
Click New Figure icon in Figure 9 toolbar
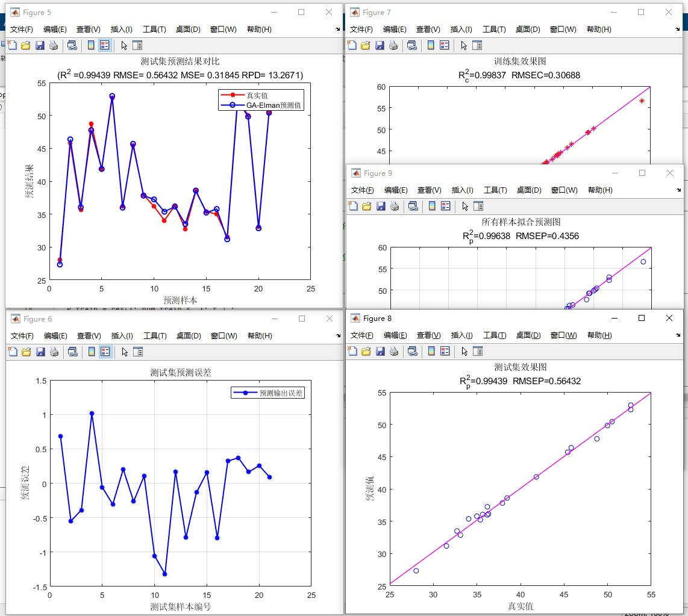pyautogui.click(x=353, y=206)
